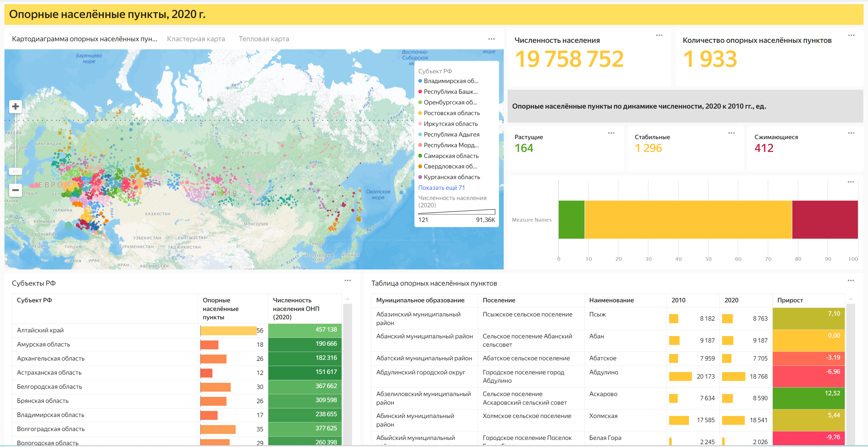Image resolution: width=868 pixels, height=447 pixels.
Task: Sort by Опорные населённые пункты column header
Action: (x=233, y=309)
